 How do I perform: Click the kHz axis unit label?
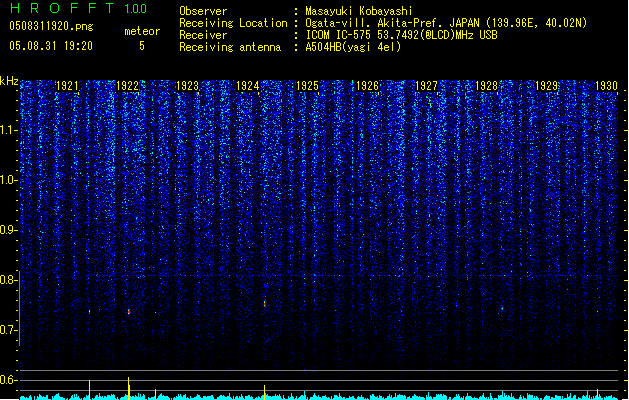9,81
